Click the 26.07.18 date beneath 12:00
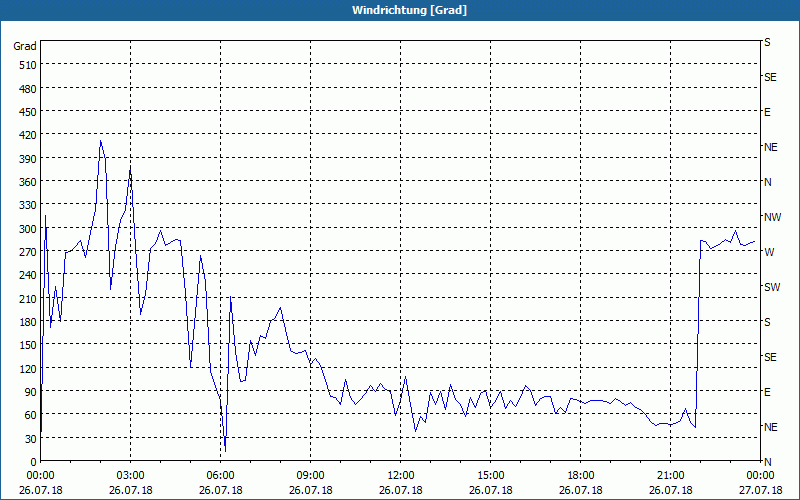The width and height of the screenshot is (800, 500). pyautogui.click(x=401, y=490)
